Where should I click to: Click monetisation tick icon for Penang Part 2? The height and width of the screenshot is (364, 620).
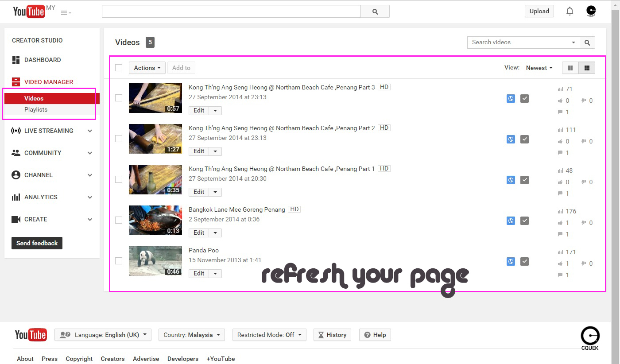tap(525, 139)
